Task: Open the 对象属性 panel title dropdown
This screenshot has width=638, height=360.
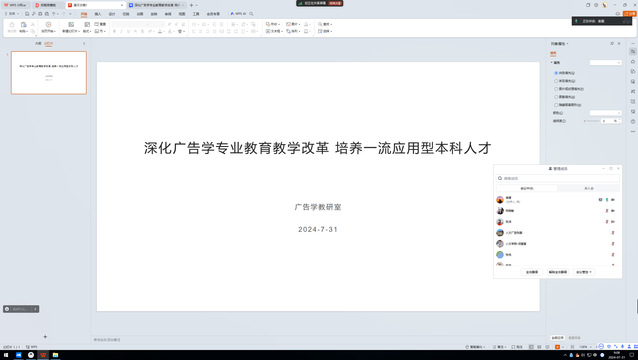Action: (559, 44)
